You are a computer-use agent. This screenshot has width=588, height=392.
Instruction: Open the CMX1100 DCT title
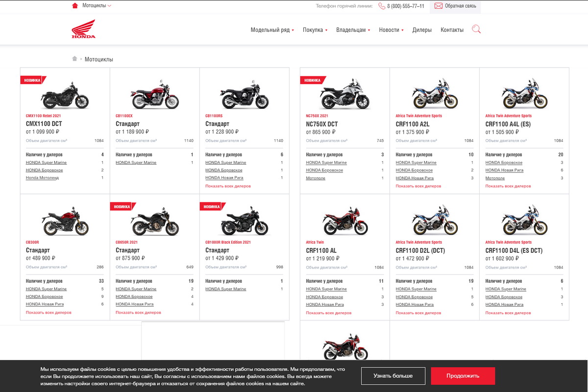[44, 124]
